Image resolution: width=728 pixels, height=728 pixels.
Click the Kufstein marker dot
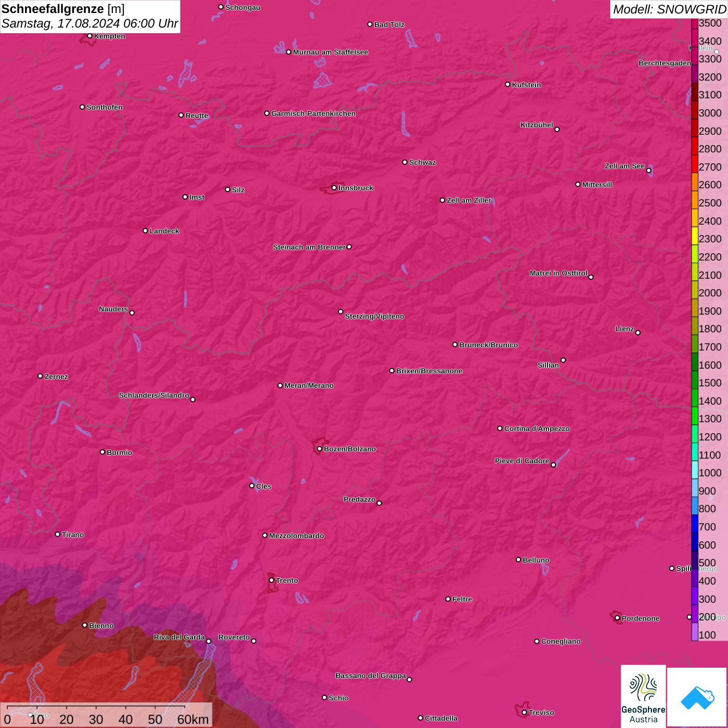508,84
